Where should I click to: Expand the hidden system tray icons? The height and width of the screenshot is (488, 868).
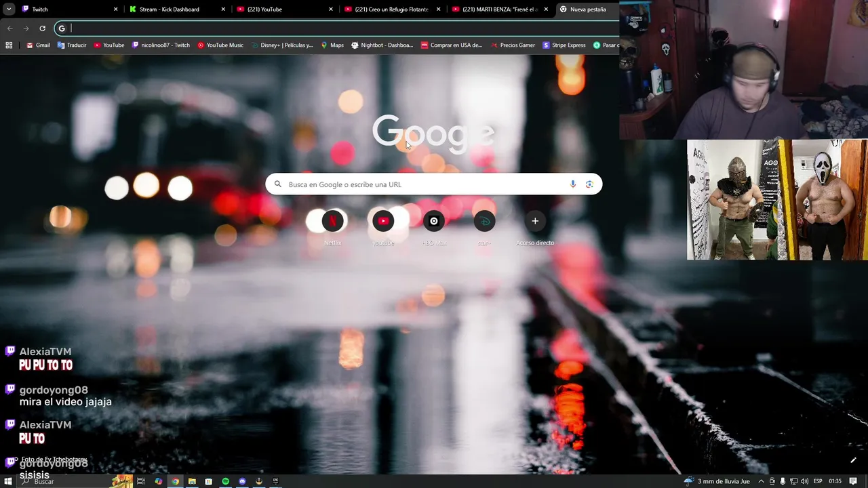(761, 481)
